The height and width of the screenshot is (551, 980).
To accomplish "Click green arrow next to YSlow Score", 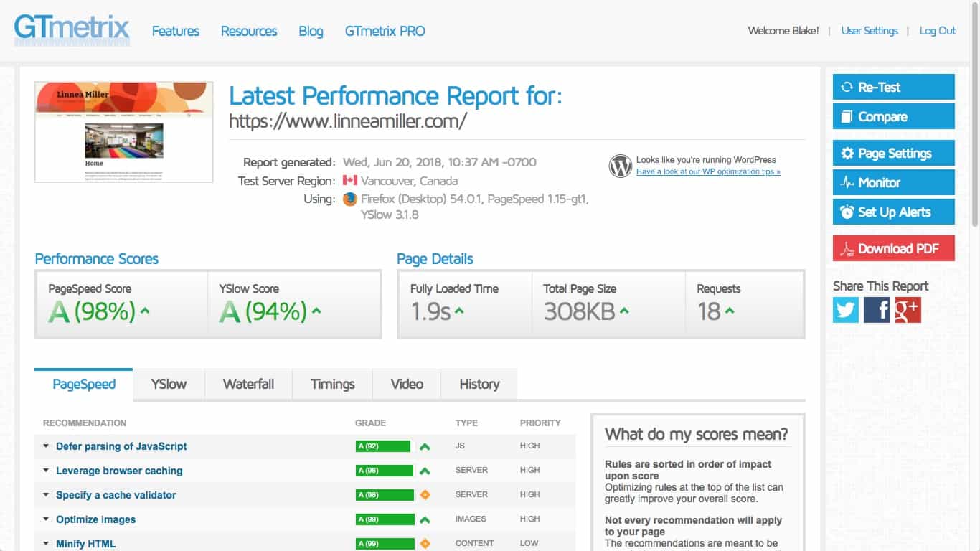I will pos(316,311).
